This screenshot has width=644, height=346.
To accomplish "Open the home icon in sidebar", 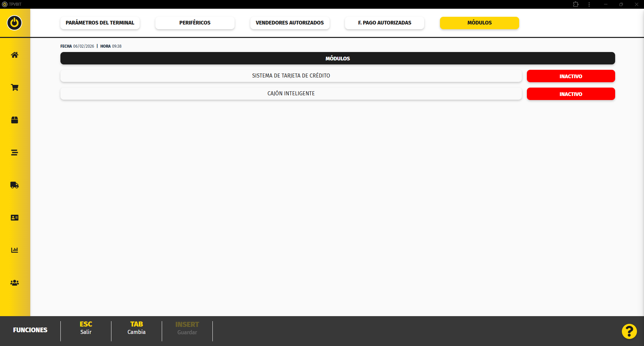I will (14, 55).
